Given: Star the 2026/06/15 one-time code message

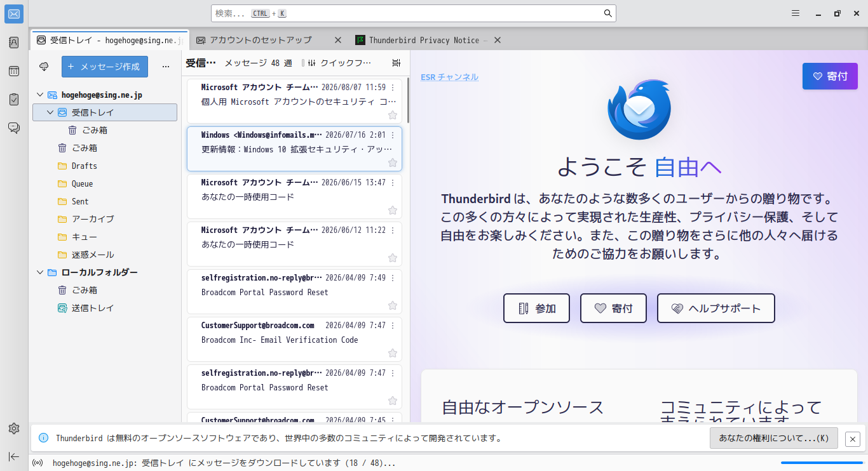Looking at the screenshot, I should coord(393,211).
